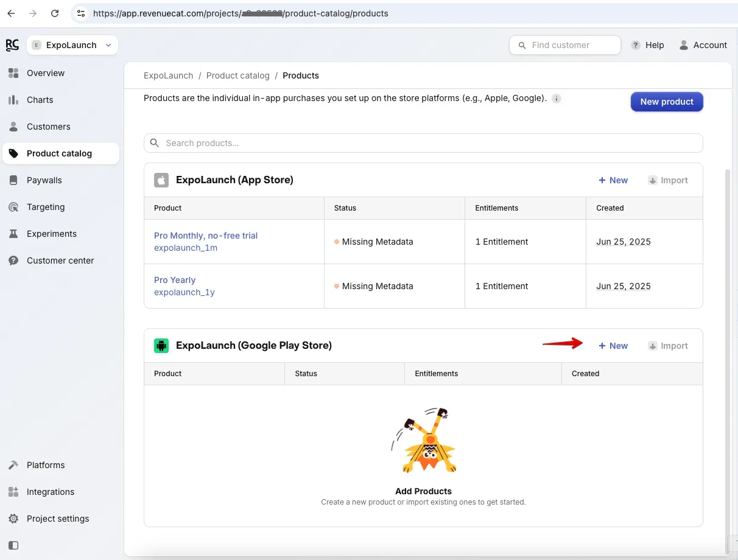Open Experiments in the sidebar
Image resolution: width=738 pixels, height=560 pixels.
[x=61, y=234]
